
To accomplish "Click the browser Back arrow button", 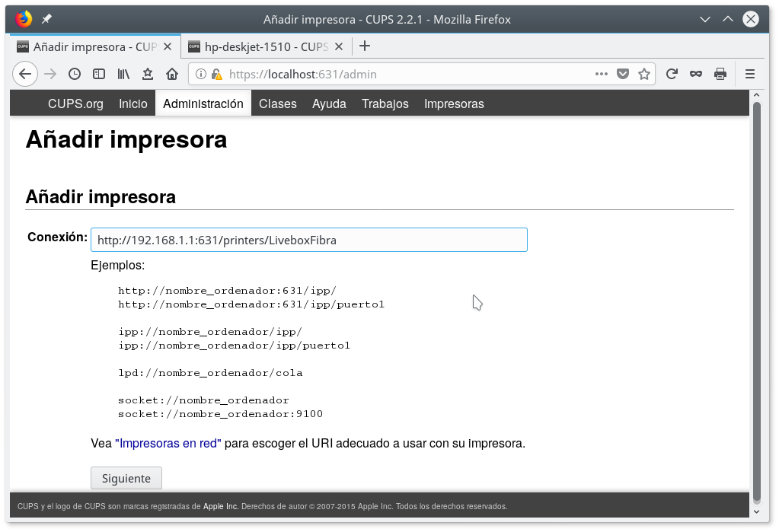I will [x=25, y=74].
